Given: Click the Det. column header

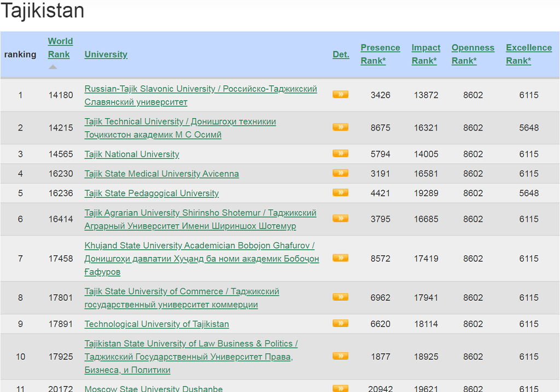Looking at the screenshot, I should 341,54.
